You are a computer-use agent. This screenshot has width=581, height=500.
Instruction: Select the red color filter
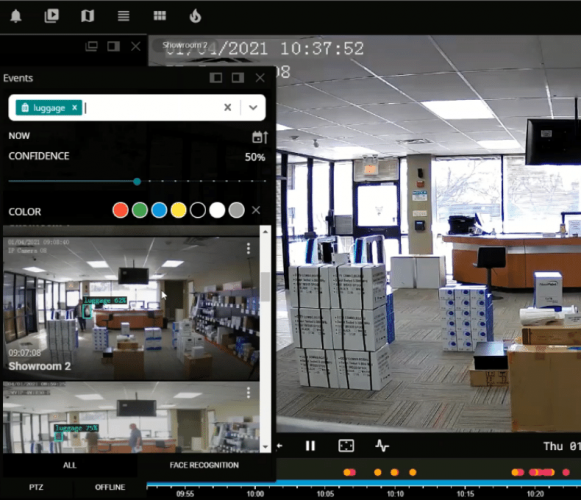tap(120, 210)
